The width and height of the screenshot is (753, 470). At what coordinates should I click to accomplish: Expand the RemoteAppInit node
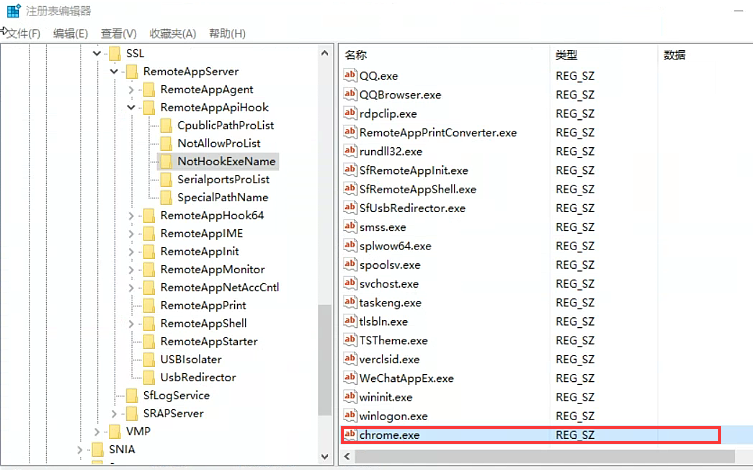pyautogui.click(x=131, y=252)
